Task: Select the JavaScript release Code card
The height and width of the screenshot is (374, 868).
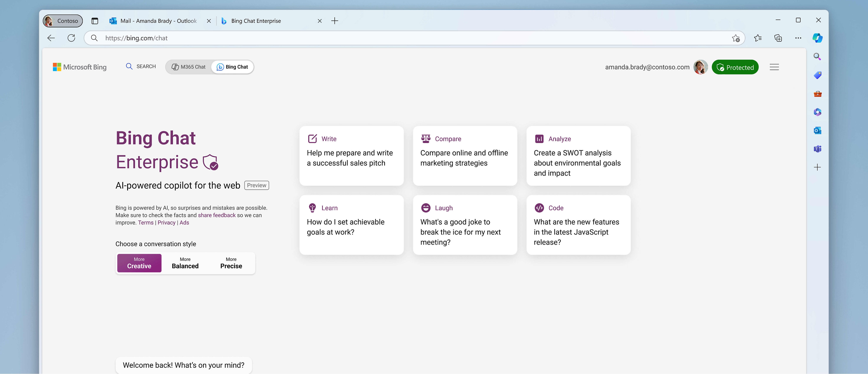Action: tap(578, 225)
